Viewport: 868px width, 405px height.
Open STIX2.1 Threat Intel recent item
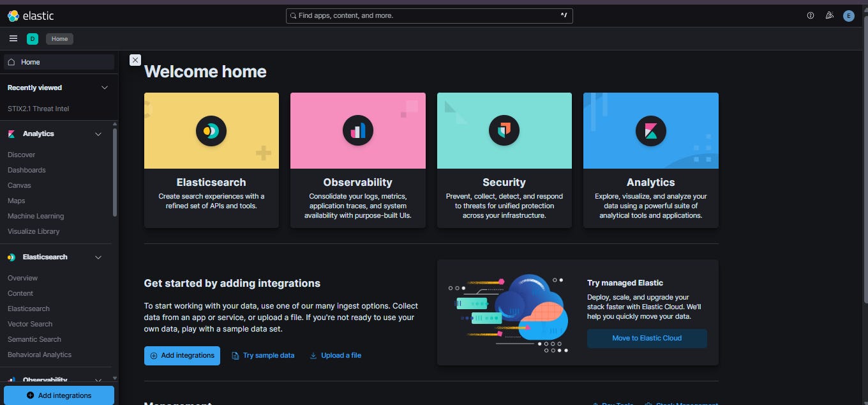coord(38,109)
